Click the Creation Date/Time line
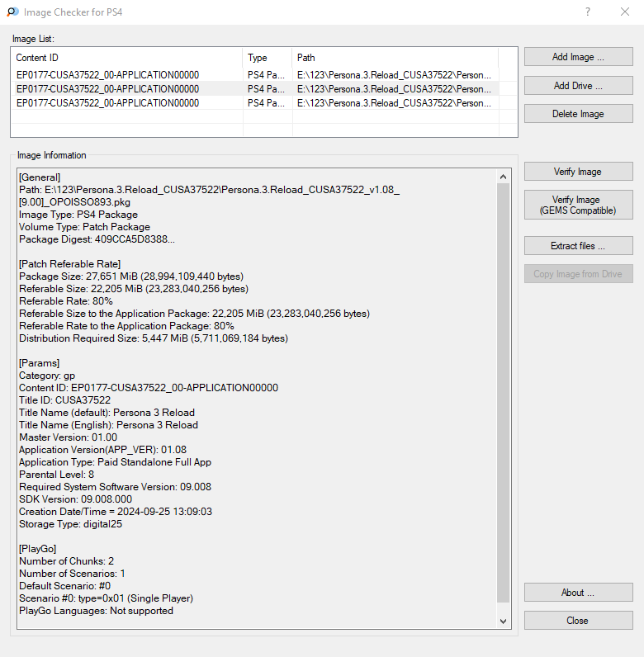This screenshot has height=657, width=644. coord(116,512)
